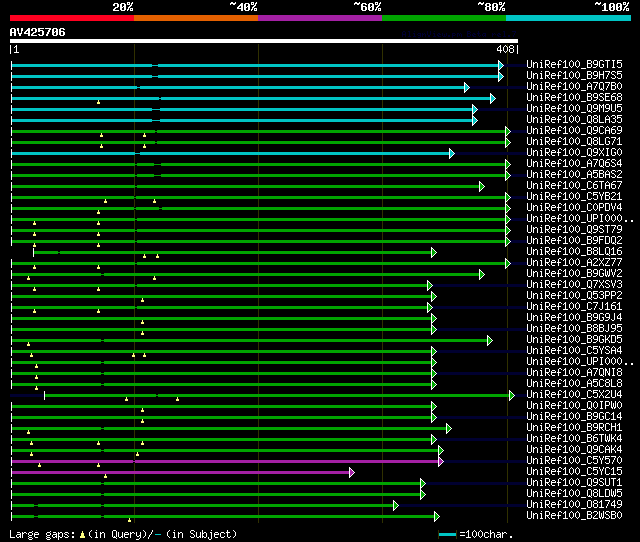Select the UniRef100_C0PDV4 label
The width and height of the screenshot is (640, 542).
click(574, 207)
